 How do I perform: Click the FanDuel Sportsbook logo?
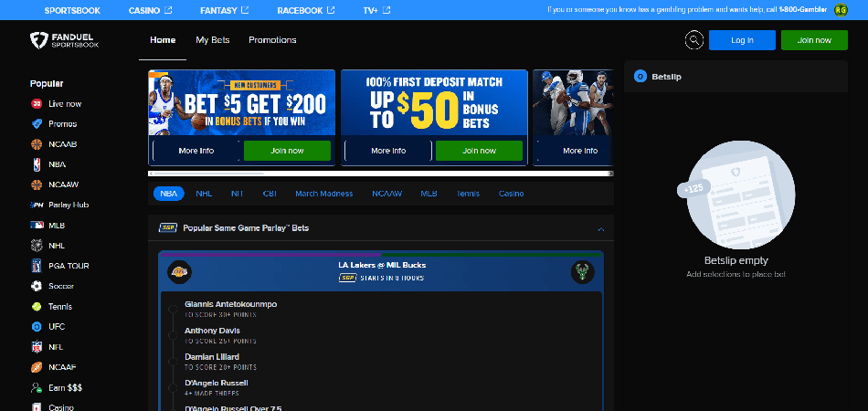pyautogui.click(x=62, y=41)
